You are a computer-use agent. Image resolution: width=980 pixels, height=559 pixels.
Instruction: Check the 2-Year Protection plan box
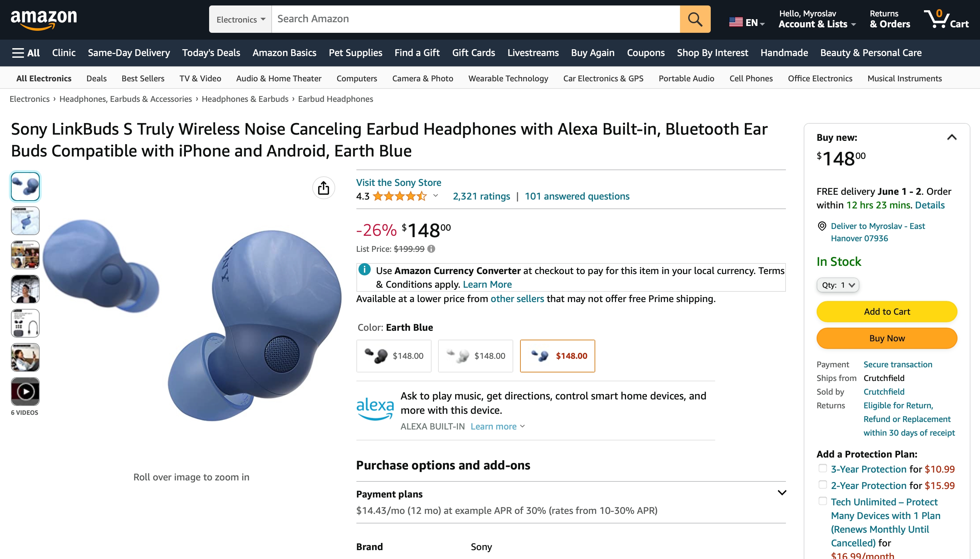point(822,485)
